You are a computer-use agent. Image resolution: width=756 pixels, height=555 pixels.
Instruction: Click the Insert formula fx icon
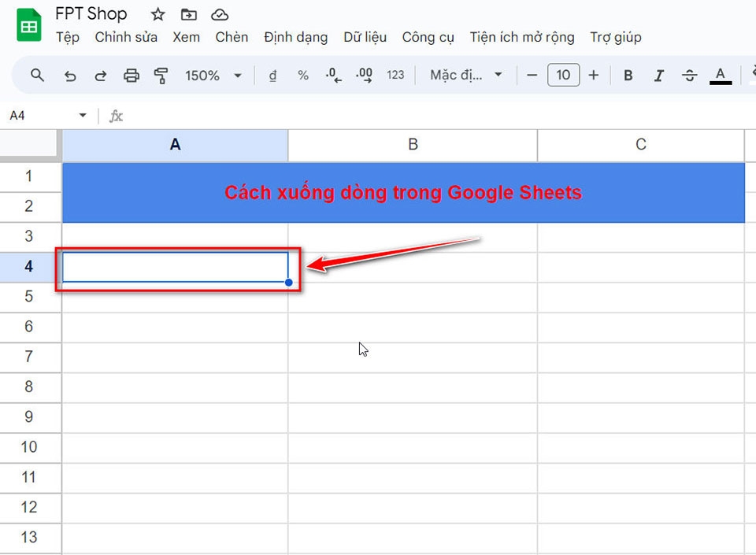tap(116, 115)
